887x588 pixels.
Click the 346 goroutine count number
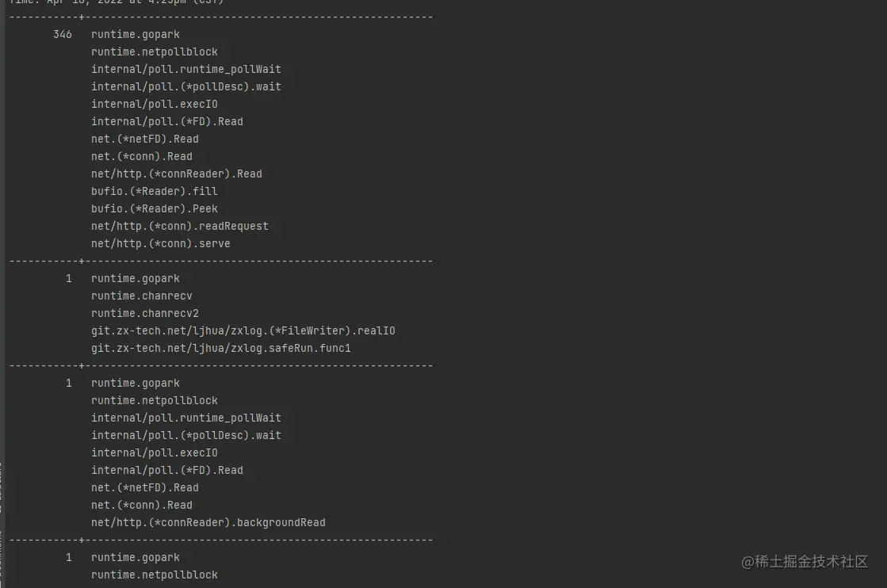click(63, 35)
